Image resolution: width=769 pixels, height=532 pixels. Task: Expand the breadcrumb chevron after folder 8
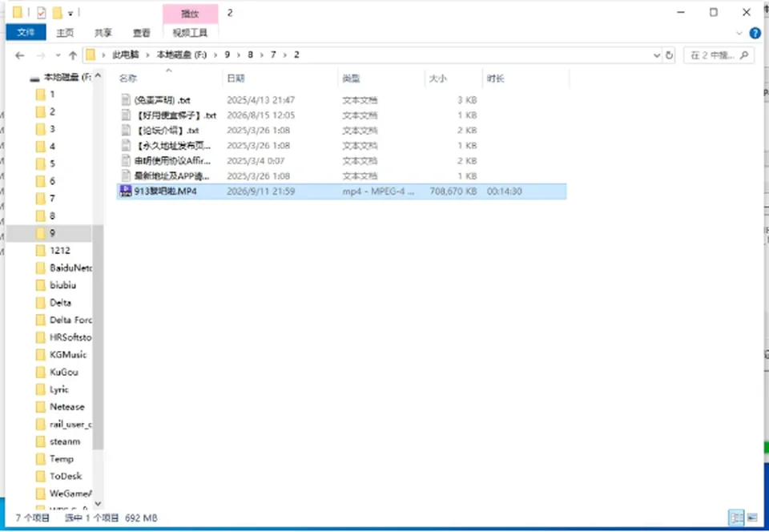(262, 55)
